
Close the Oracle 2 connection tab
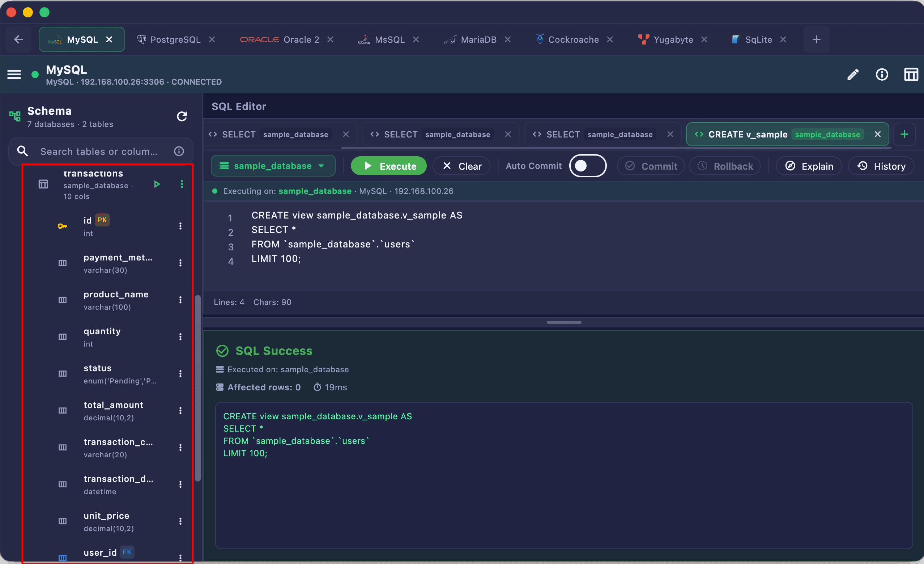pos(331,39)
